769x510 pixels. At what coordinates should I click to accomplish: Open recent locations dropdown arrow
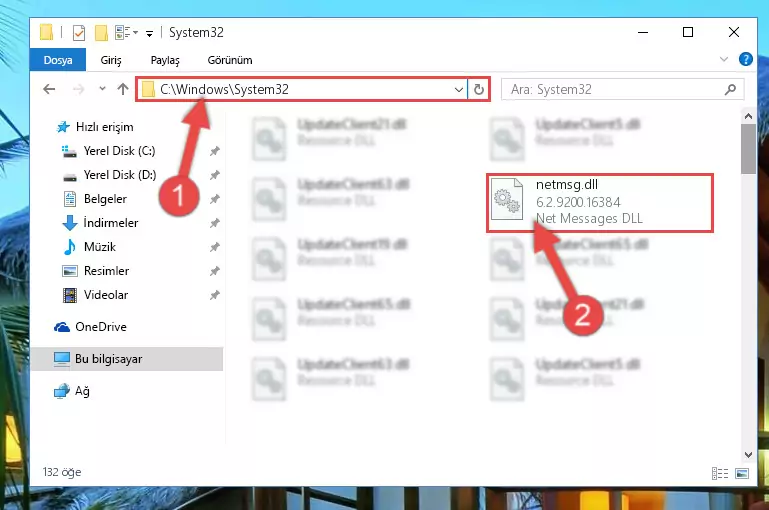pyautogui.click(x=102, y=89)
